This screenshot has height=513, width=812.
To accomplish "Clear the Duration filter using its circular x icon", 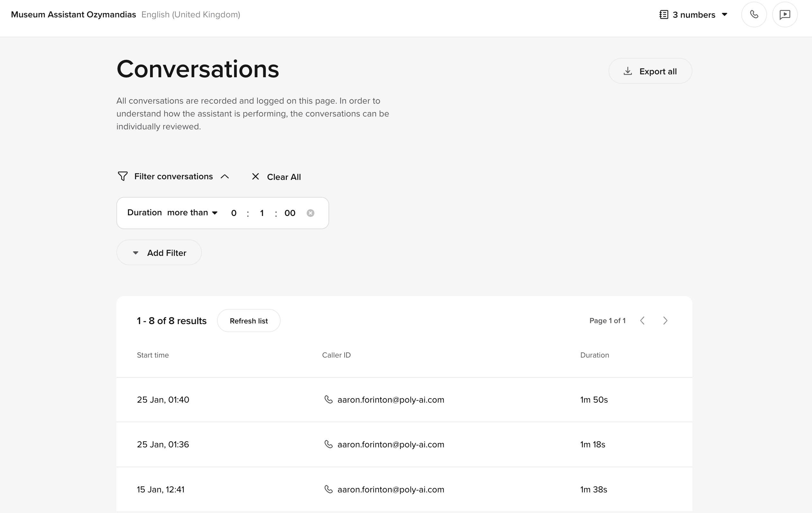I will 311,213.
